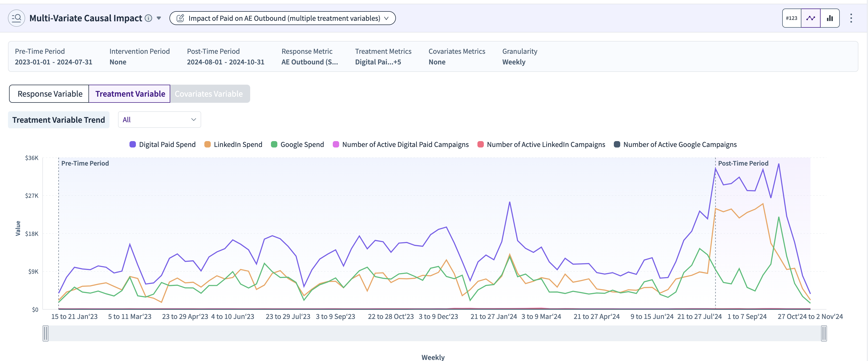The image size is (868, 361).
Task: Toggle the Digital Paid Spend legend series
Action: (162, 145)
